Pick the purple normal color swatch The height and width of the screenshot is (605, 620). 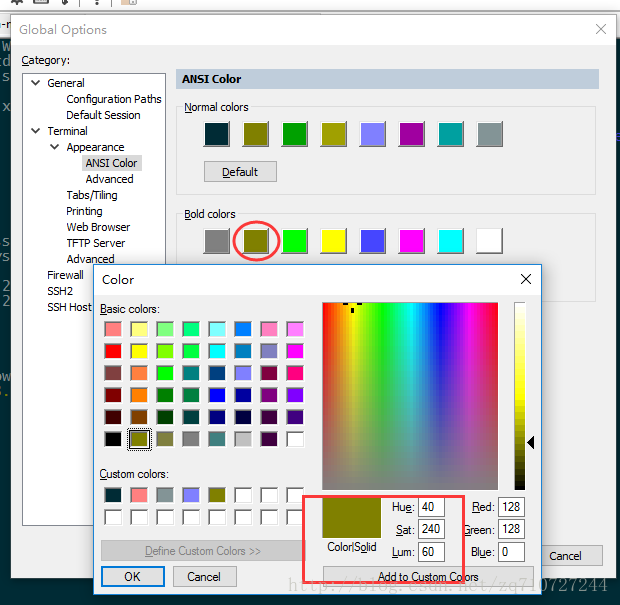(x=411, y=134)
